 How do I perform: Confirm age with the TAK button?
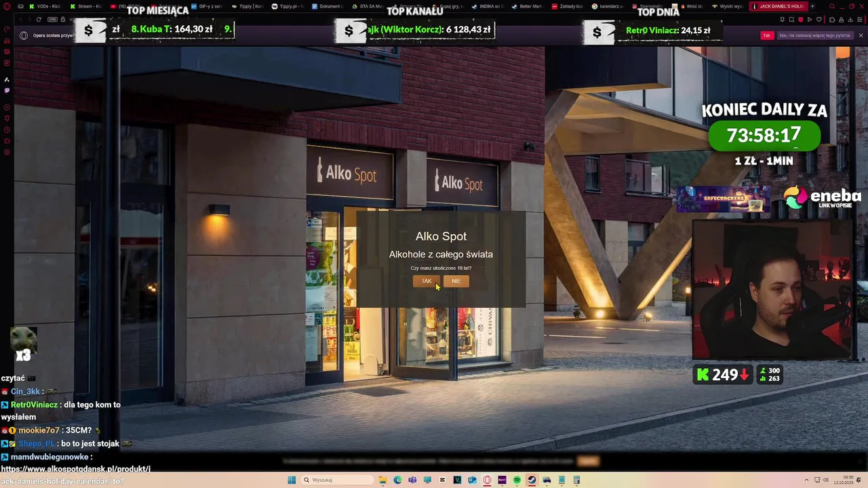point(427,281)
